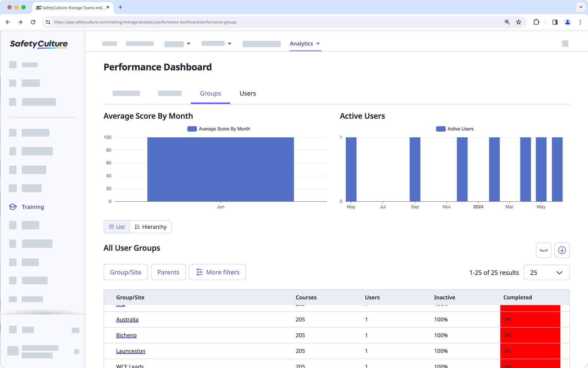Click the SafetyCulture logo
588x368 pixels.
(x=39, y=44)
